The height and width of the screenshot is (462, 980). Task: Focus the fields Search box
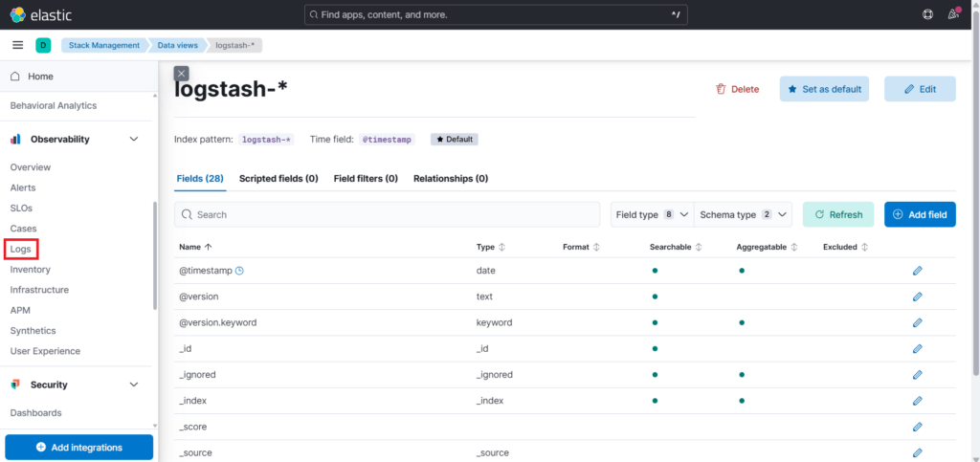click(x=387, y=214)
